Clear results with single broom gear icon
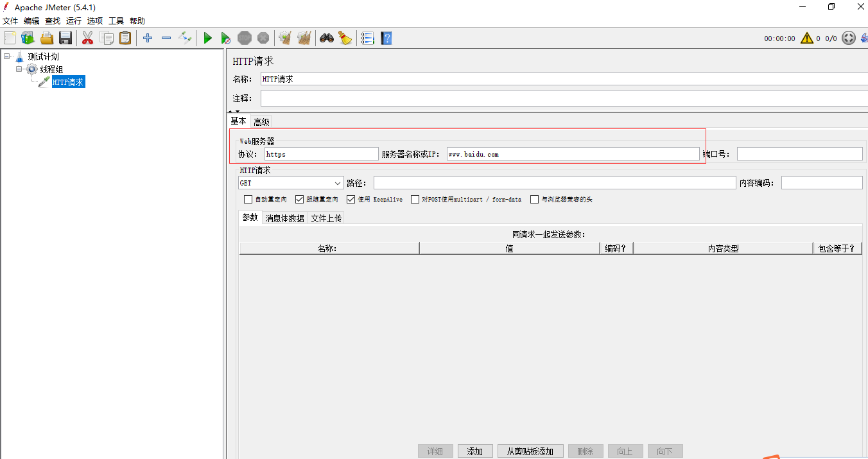868x459 pixels. coord(285,38)
